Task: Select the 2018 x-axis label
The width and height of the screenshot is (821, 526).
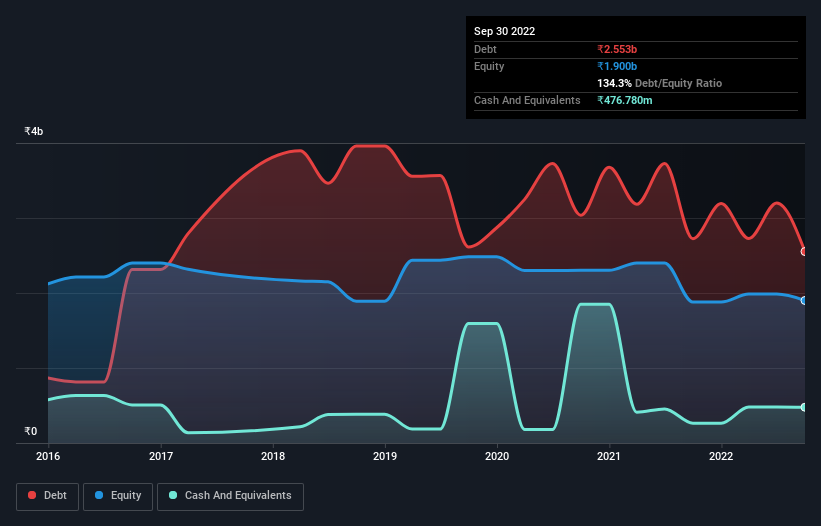Action: (x=273, y=456)
